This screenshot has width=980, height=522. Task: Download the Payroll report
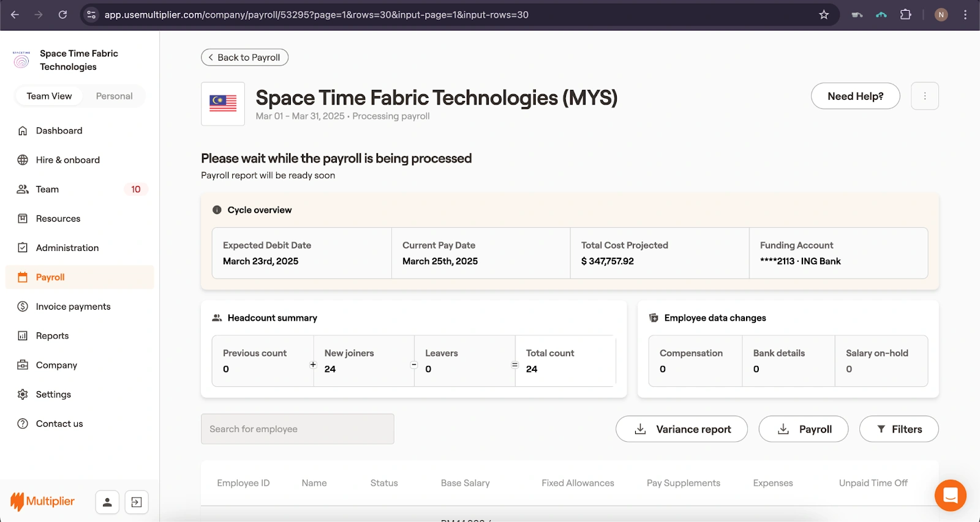point(804,429)
